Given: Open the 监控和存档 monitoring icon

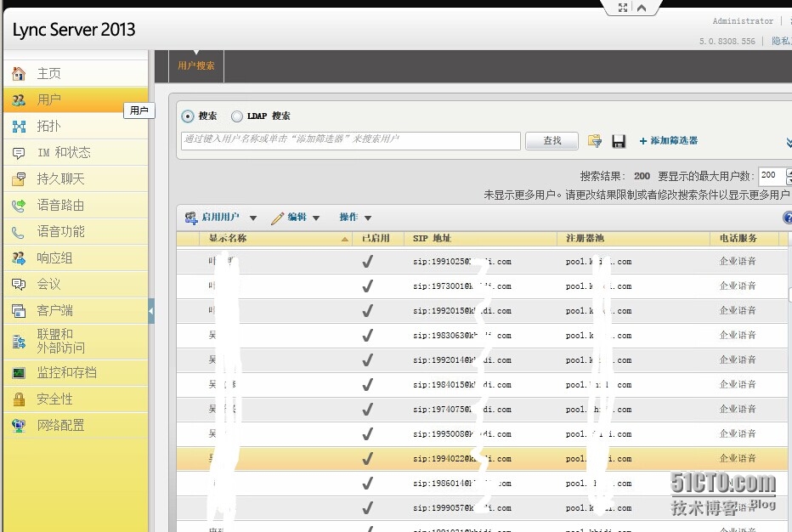Looking at the screenshot, I should pos(19,373).
